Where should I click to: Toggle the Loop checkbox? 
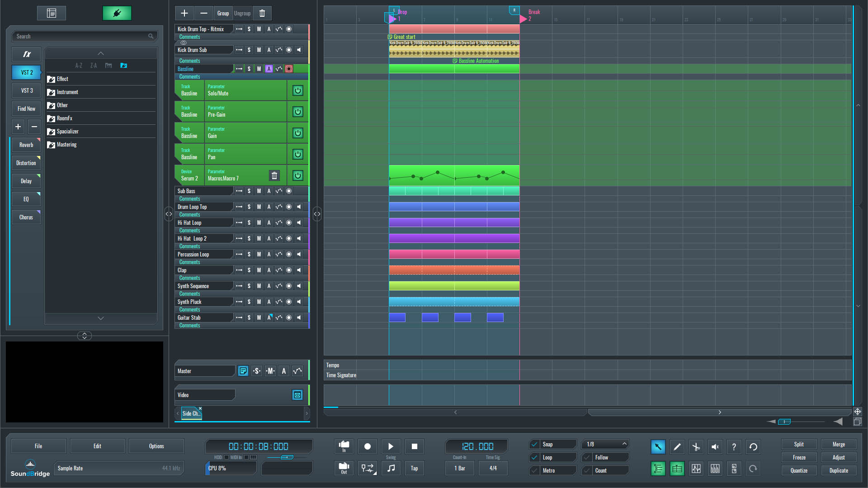[534, 457]
